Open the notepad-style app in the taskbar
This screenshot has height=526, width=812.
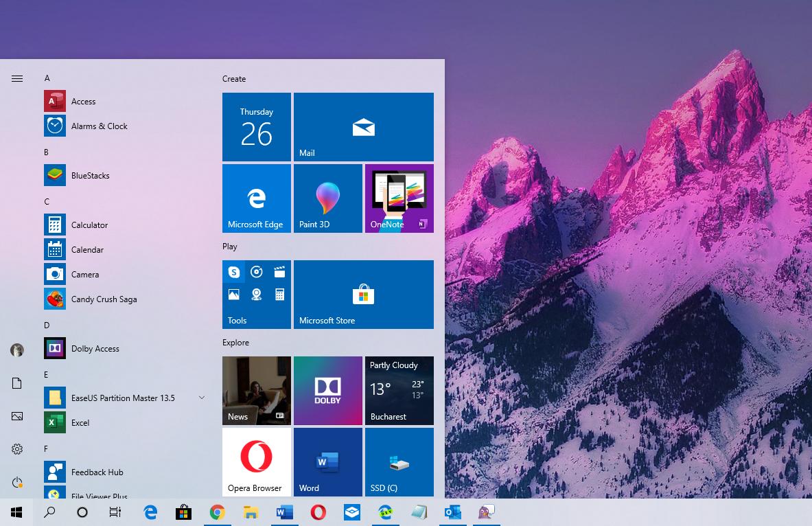coord(419,512)
